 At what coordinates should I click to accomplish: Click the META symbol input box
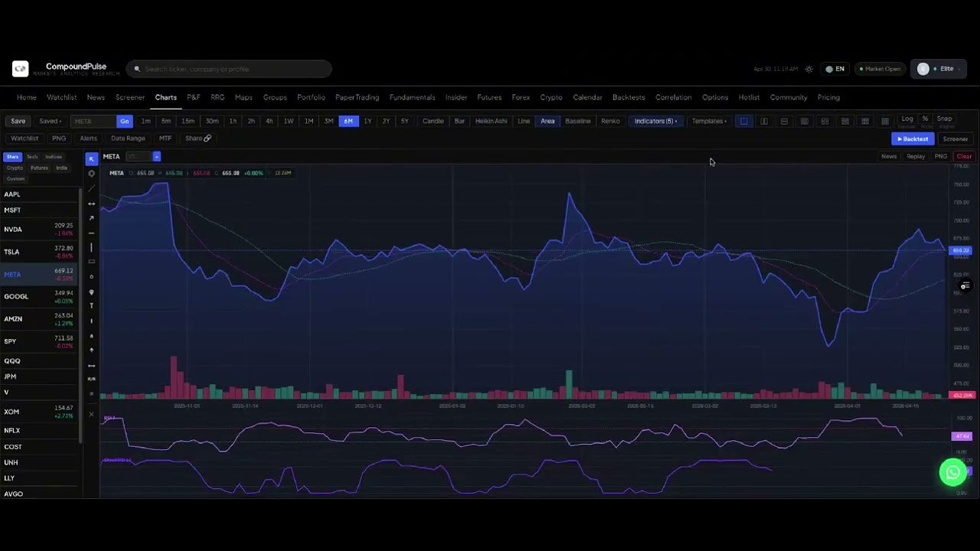pyautogui.click(x=93, y=121)
